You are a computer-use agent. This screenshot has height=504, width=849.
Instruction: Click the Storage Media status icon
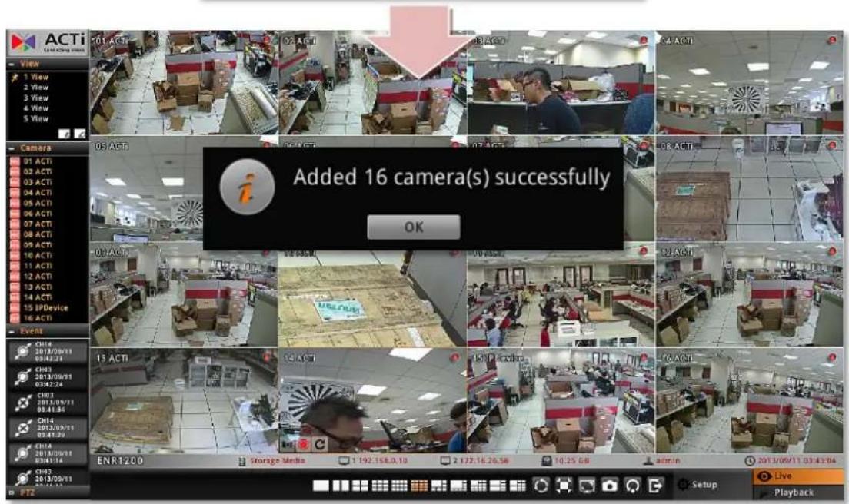[242, 461]
